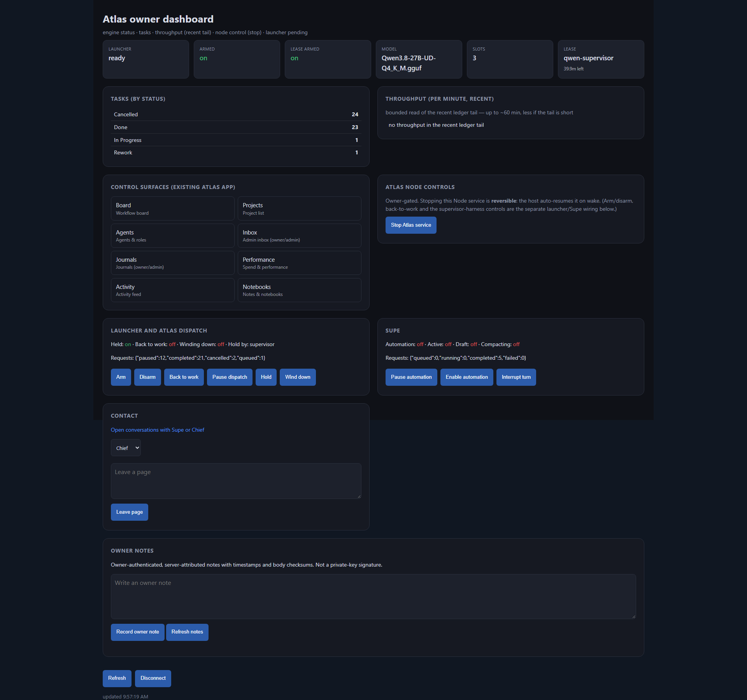Screen dimensions: 747x700
Task: Click the qwen-supervisor lease value
Action: pos(589,58)
